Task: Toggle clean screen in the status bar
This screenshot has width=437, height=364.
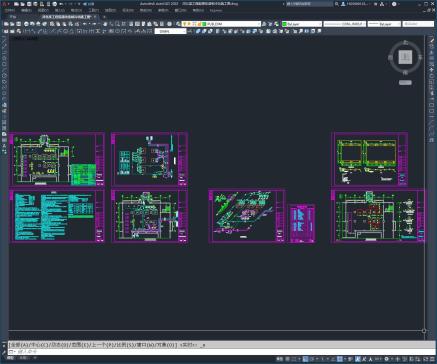Action: pyautogui.click(x=425, y=359)
